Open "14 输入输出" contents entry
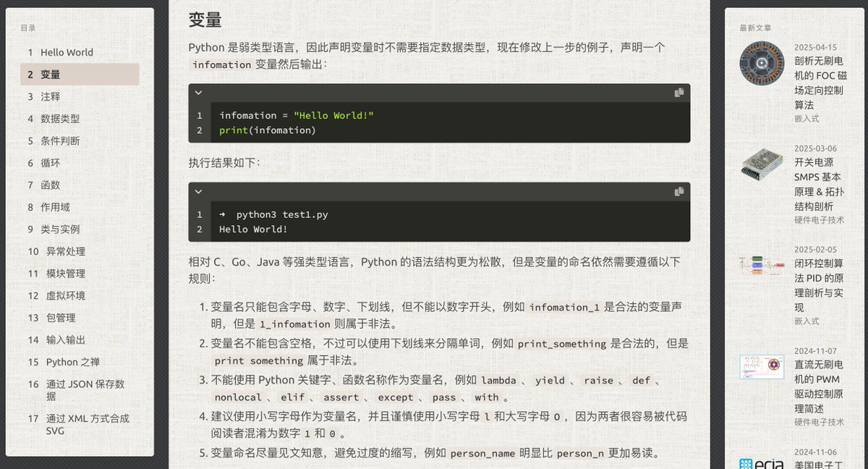 pos(80,339)
